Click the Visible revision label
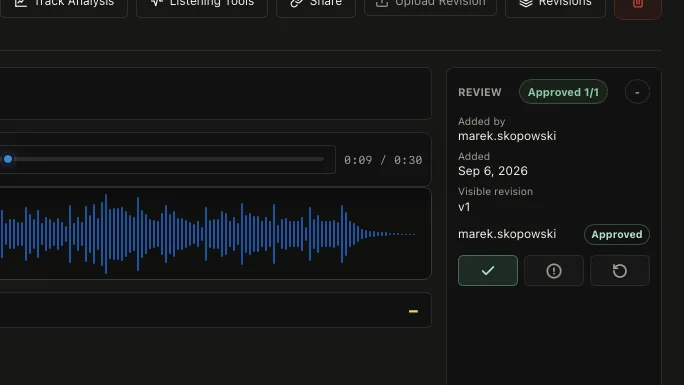Image resolution: width=684 pixels, height=385 pixels. [x=495, y=191]
